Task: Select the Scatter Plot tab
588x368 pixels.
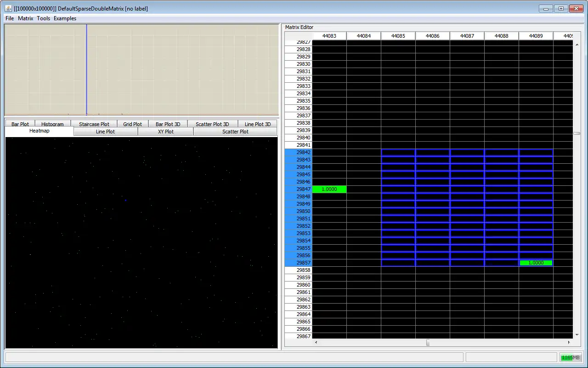Action: (235, 132)
